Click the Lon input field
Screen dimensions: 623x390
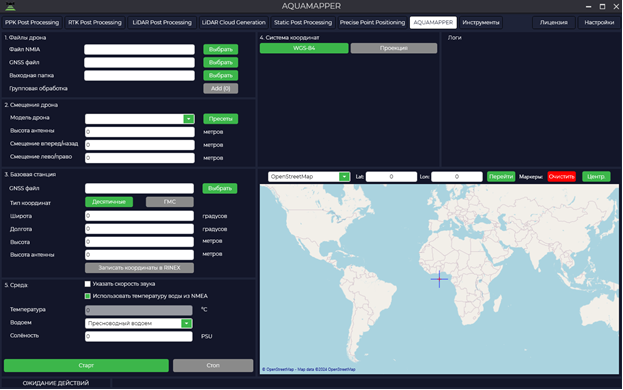click(x=457, y=177)
